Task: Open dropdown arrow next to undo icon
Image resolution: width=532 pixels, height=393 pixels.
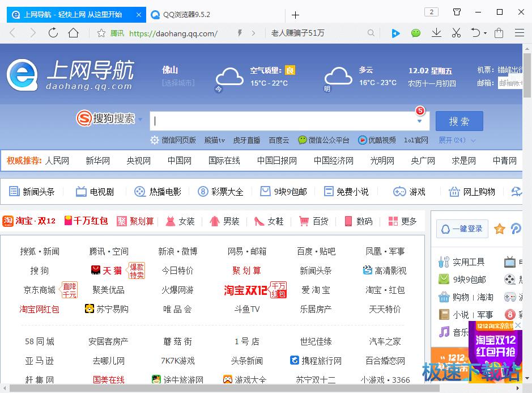Action: click(486, 33)
